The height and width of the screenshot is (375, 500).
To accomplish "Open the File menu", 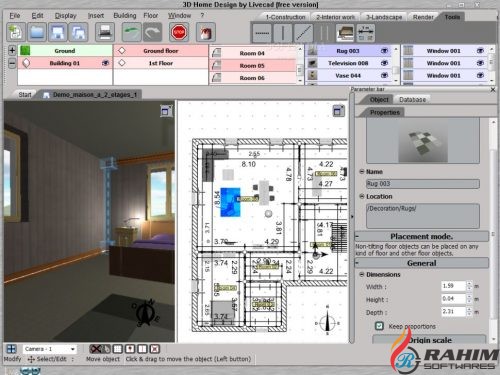I will 15,16.
